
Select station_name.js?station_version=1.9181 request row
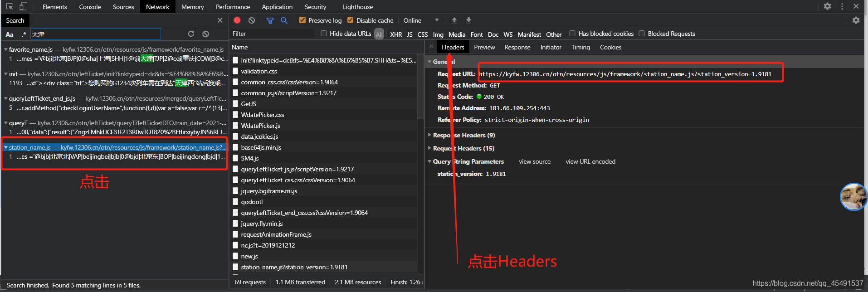click(x=324, y=267)
